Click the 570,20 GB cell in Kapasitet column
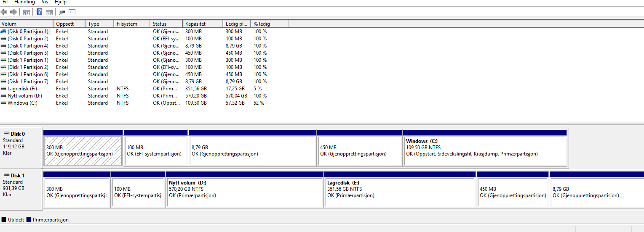The width and height of the screenshot is (644, 232). 196,96
